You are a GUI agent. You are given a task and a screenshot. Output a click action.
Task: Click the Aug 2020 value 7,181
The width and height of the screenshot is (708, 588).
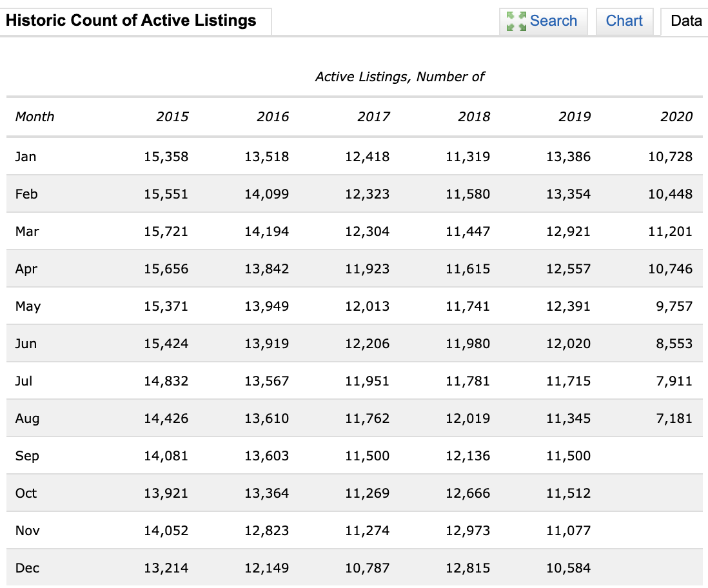tap(674, 418)
